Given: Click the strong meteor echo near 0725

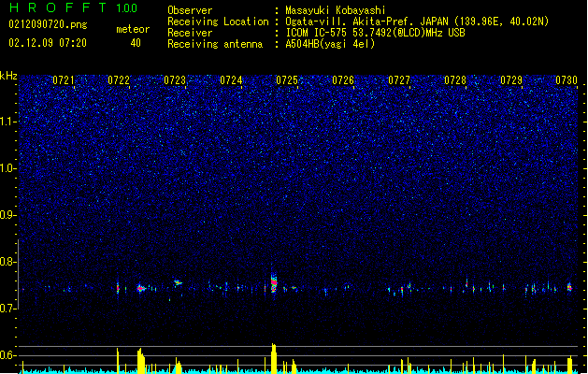Looking at the screenshot, I should (274, 282).
